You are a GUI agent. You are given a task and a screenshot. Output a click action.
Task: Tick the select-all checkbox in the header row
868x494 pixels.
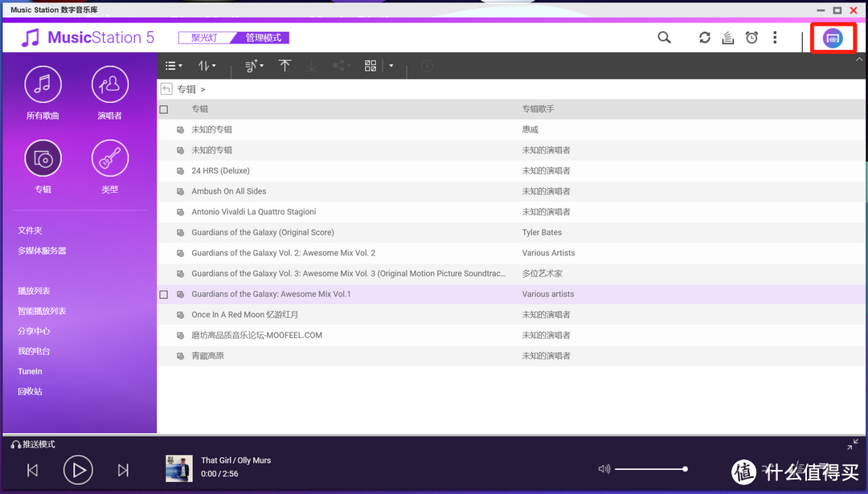[x=164, y=109]
